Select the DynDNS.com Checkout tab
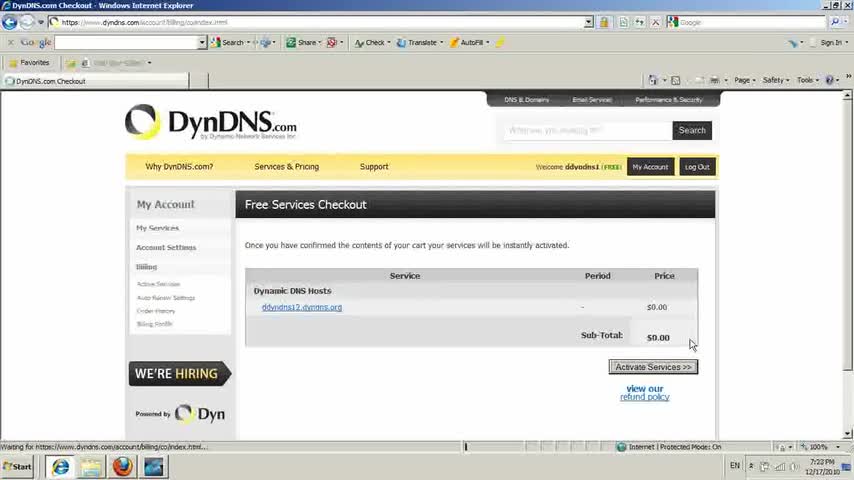This screenshot has height=480, width=854. (95, 81)
